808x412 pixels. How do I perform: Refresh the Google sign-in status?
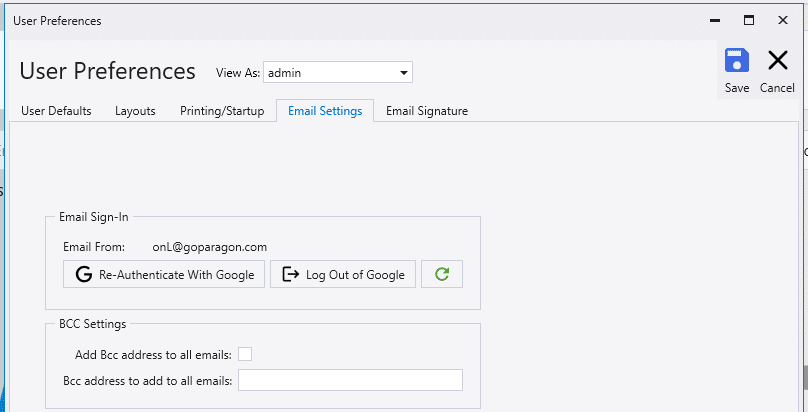(442, 274)
